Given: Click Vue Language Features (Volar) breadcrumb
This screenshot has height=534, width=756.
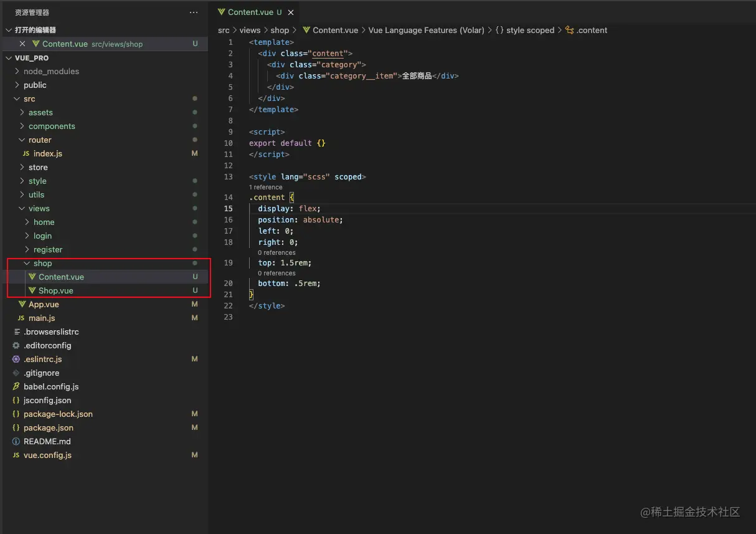Looking at the screenshot, I should click(426, 30).
